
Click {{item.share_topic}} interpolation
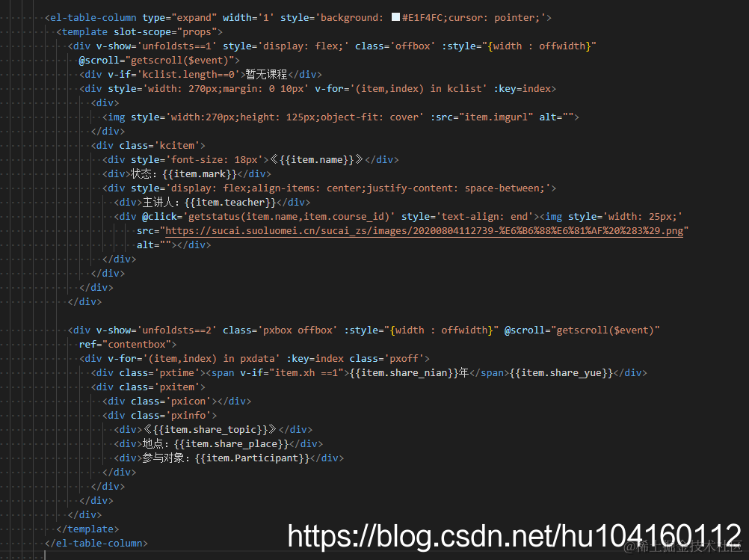pyautogui.click(x=210, y=430)
